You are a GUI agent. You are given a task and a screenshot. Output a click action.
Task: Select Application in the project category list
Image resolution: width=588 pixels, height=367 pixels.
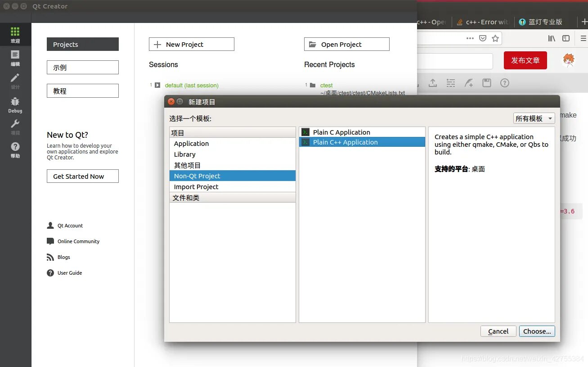233,144
